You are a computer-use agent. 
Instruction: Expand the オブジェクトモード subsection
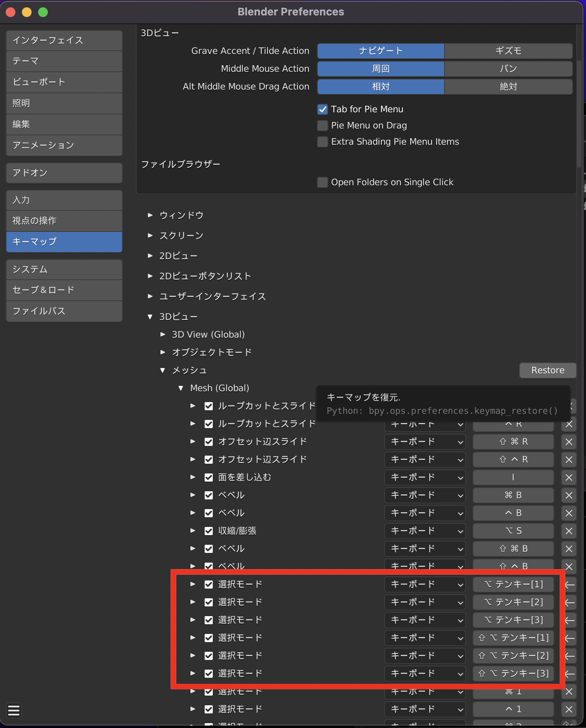click(163, 352)
